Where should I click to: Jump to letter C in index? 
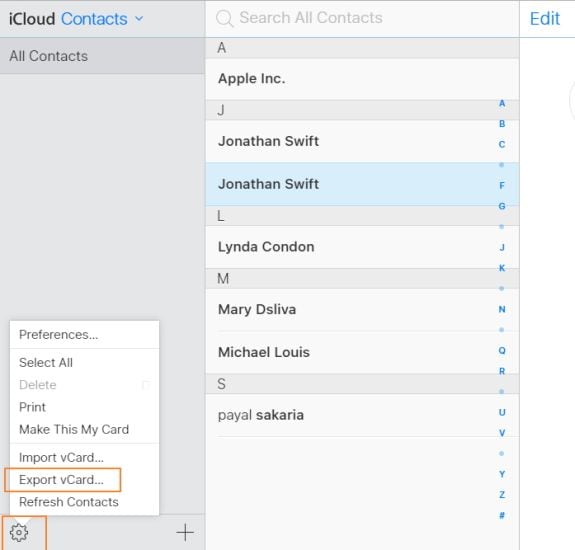coord(502,144)
